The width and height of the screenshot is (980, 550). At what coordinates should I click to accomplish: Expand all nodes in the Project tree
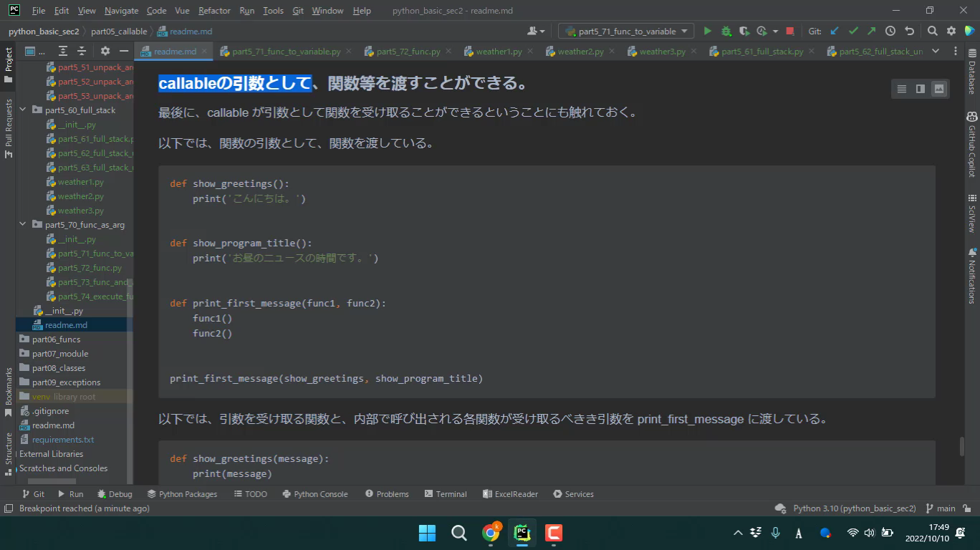pyautogui.click(x=63, y=51)
